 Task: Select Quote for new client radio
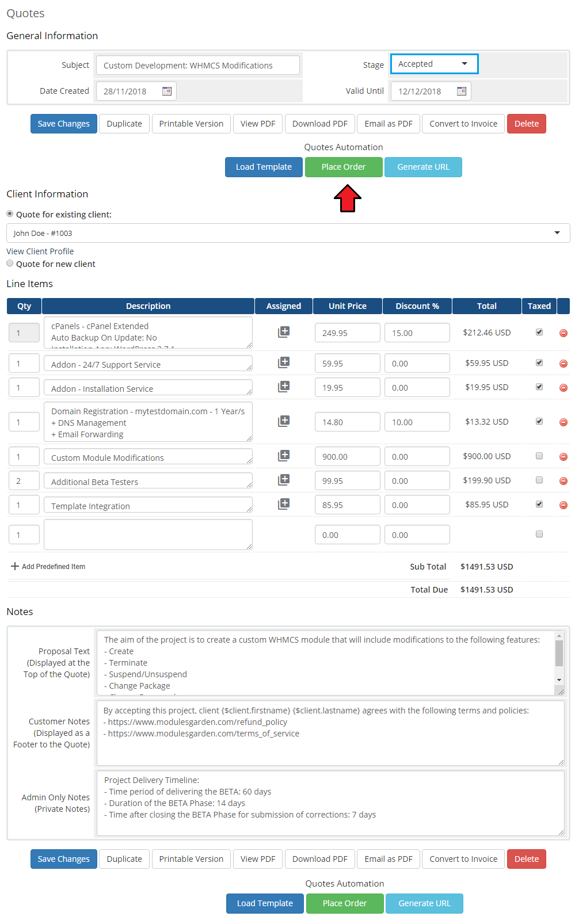click(x=10, y=263)
